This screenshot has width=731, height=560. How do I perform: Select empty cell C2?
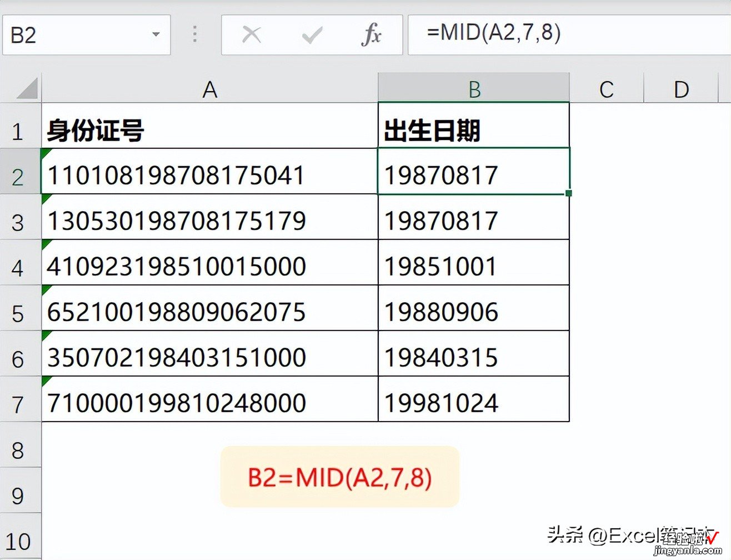pyautogui.click(x=607, y=171)
